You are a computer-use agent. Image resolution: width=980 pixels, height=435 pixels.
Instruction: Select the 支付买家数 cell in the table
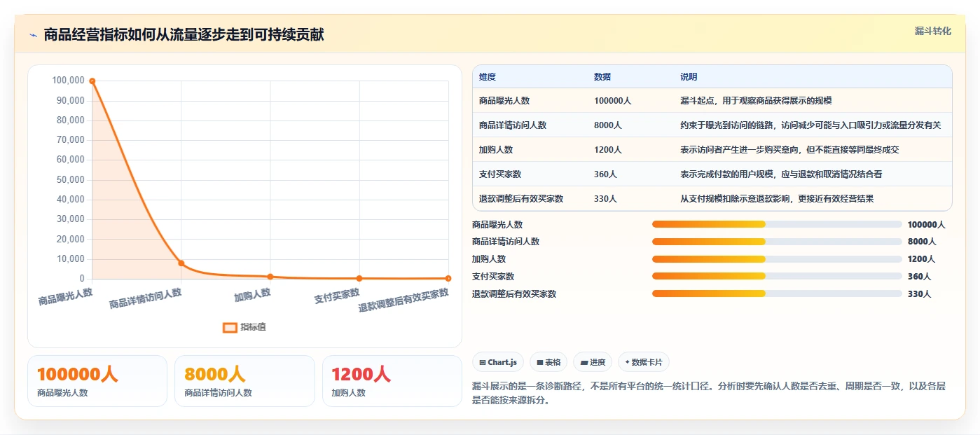tap(500, 174)
